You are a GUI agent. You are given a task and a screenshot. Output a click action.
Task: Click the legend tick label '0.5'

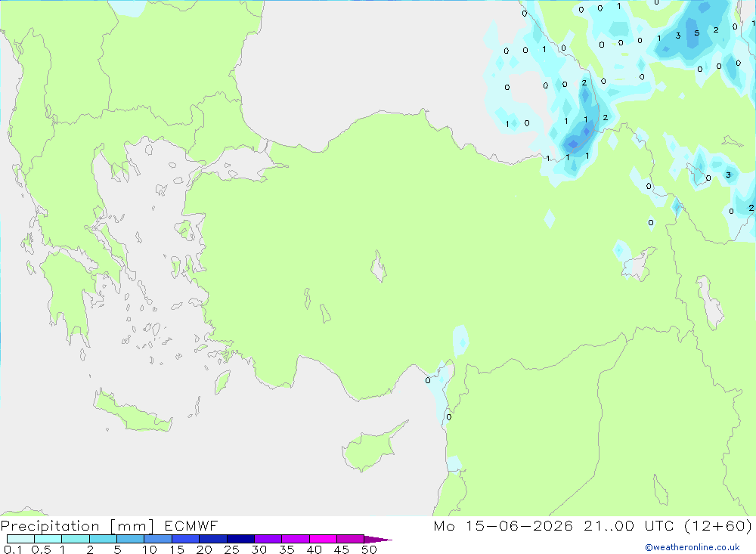pos(41,549)
